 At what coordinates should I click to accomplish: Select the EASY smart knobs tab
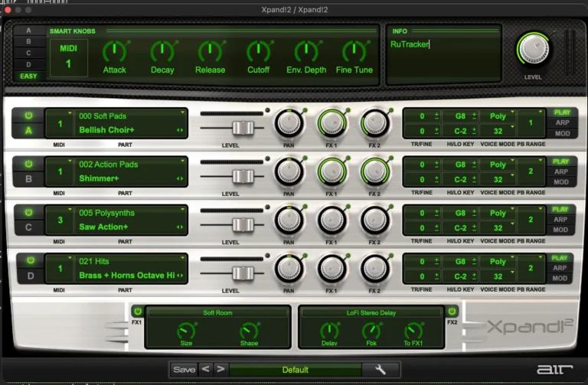tap(29, 76)
